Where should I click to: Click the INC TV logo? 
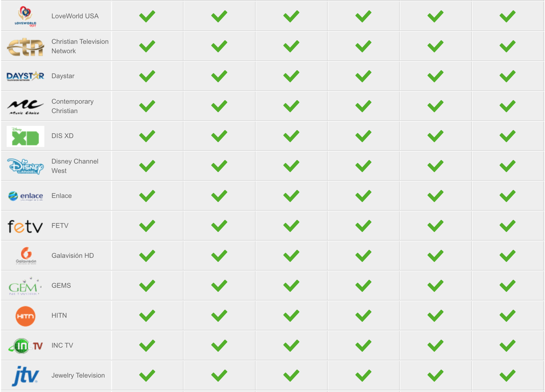[26, 346]
